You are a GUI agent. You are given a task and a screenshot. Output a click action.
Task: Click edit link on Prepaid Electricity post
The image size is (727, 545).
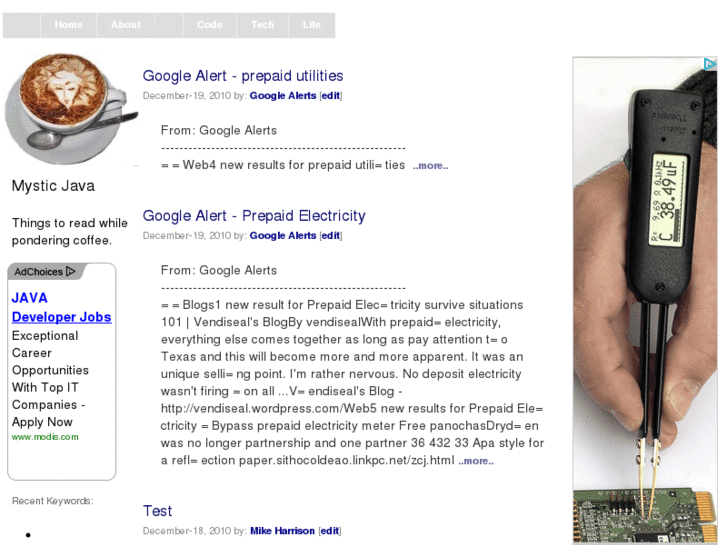331,236
